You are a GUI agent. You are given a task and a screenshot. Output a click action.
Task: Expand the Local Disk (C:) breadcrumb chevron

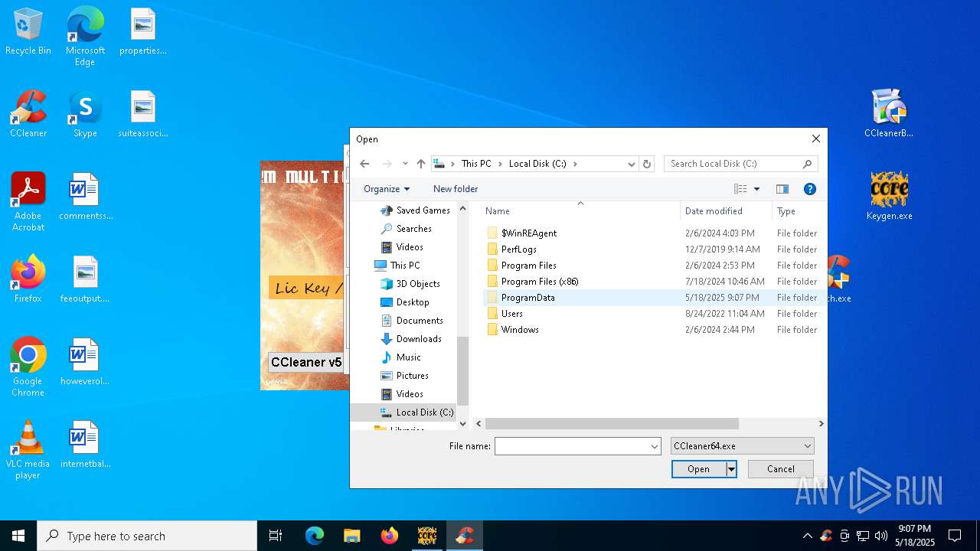(x=575, y=164)
